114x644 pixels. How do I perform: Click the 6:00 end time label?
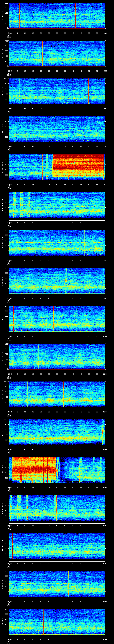(x=105, y=184)
